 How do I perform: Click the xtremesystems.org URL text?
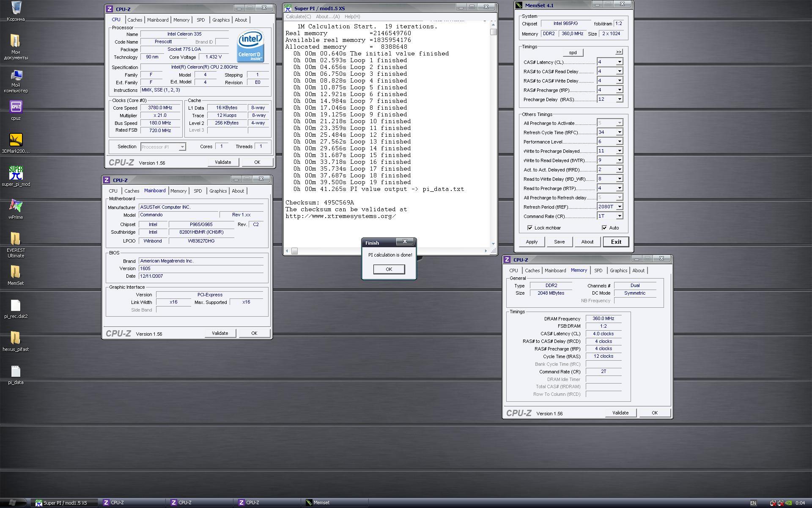click(x=341, y=216)
